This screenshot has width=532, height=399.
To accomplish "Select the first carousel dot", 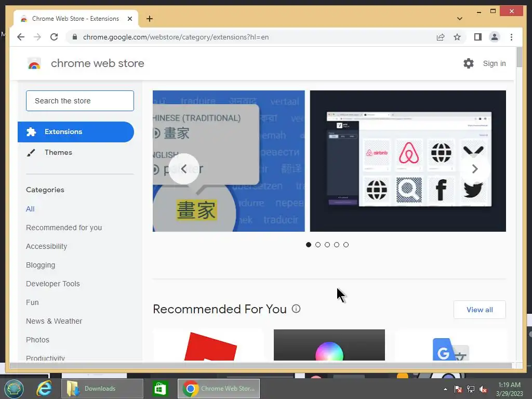I will coord(309,245).
